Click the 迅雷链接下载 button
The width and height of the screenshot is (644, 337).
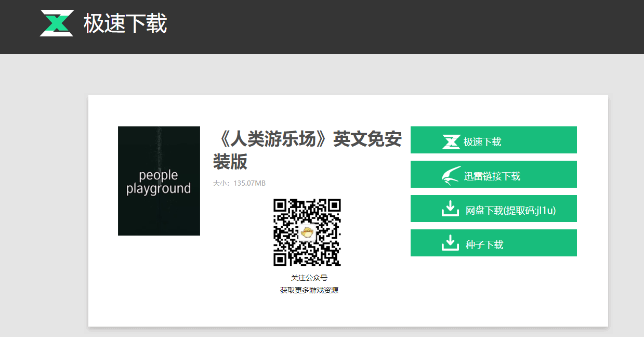(494, 174)
